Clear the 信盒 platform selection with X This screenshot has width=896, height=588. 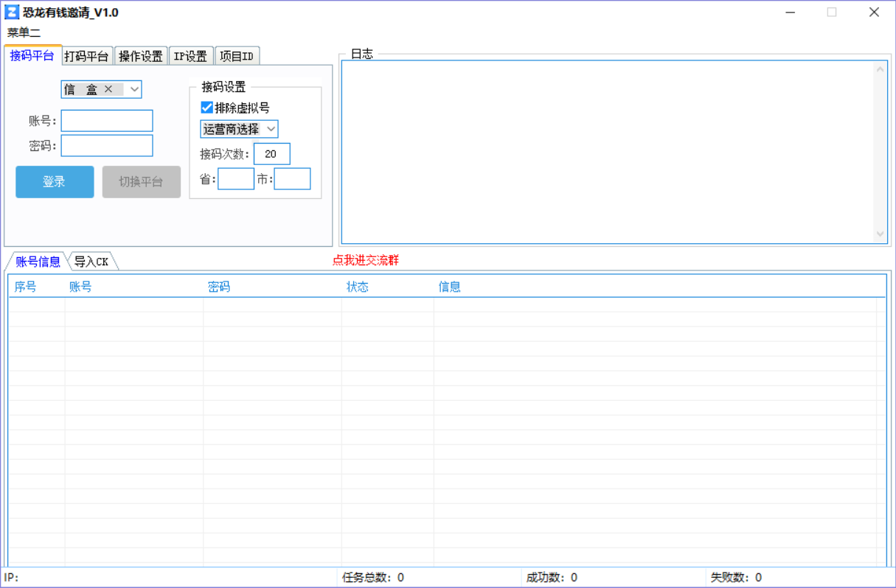pyautogui.click(x=108, y=89)
